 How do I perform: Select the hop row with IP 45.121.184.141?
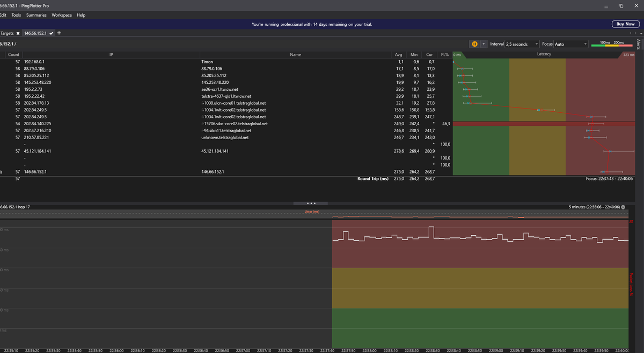tap(37, 151)
